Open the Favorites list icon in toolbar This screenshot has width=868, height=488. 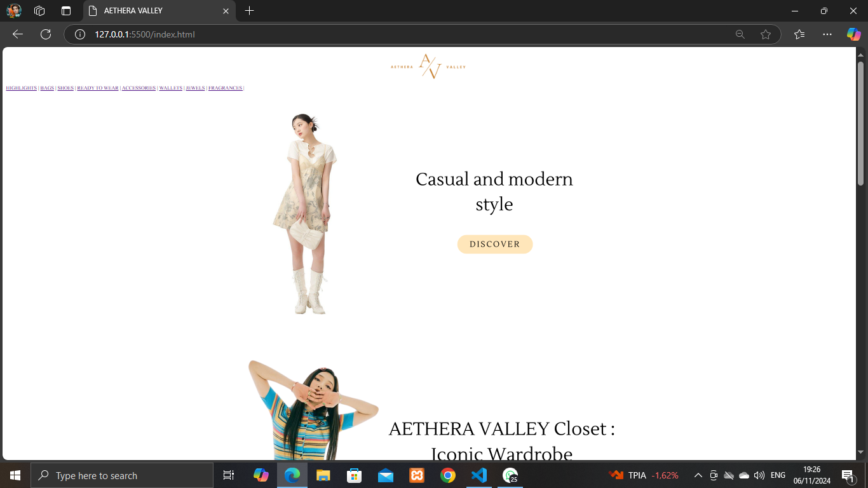[x=799, y=34]
